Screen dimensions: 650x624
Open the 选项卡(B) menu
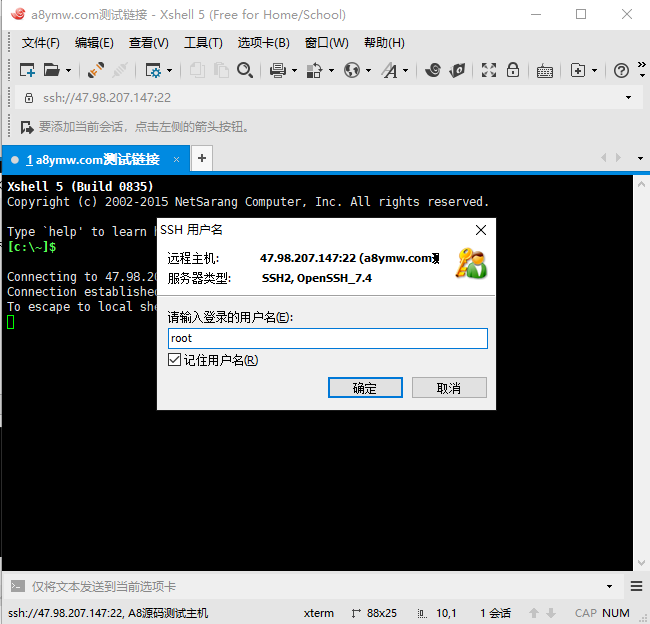point(263,43)
